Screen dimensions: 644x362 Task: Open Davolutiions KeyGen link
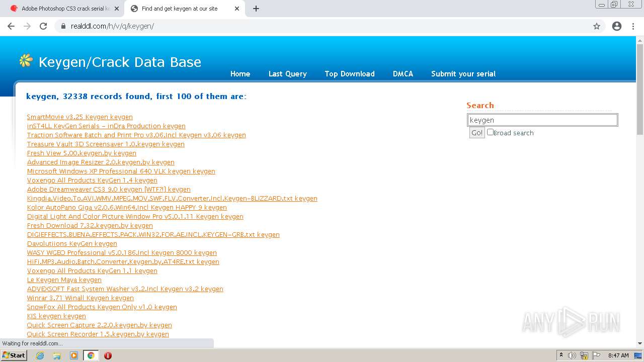[x=72, y=244]
